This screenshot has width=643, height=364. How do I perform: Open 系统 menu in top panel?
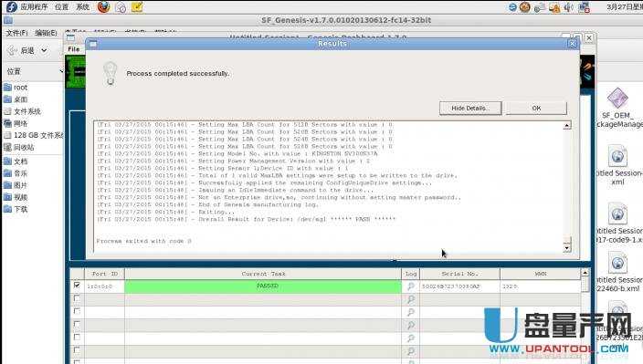[82, 7]
